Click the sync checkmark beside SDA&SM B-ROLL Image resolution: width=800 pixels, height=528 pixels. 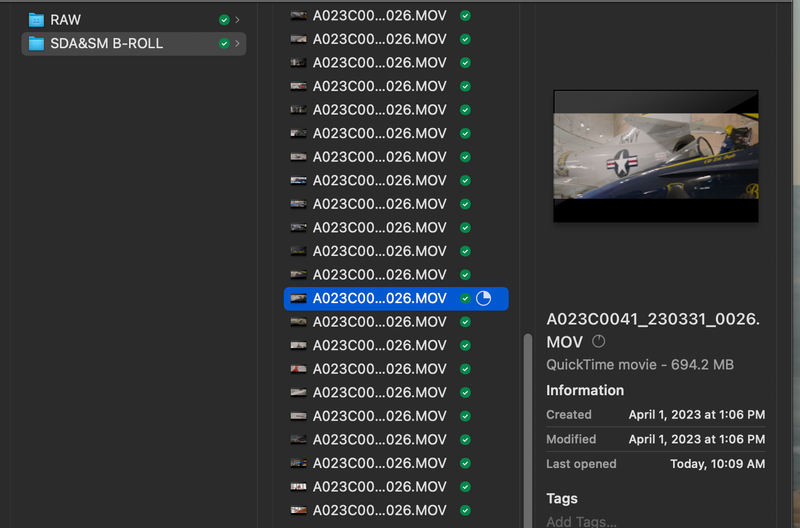224,44
